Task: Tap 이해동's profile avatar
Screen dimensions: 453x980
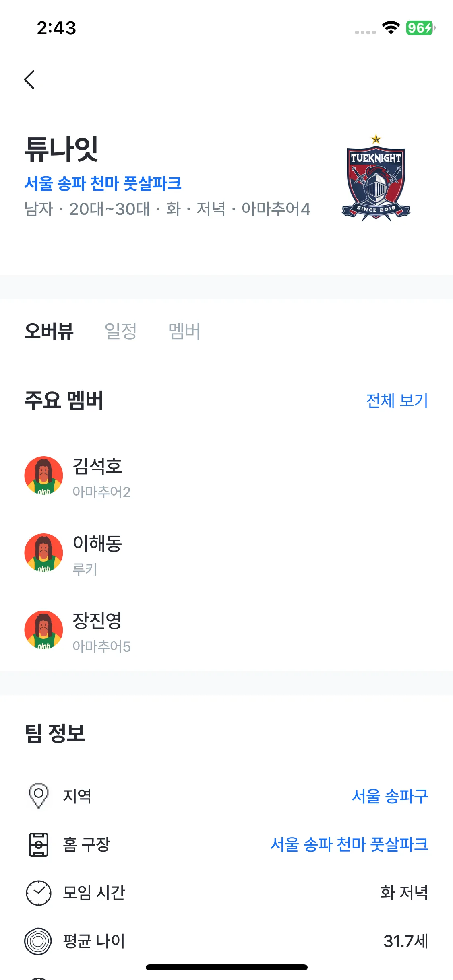Action: tap(43, 553)
